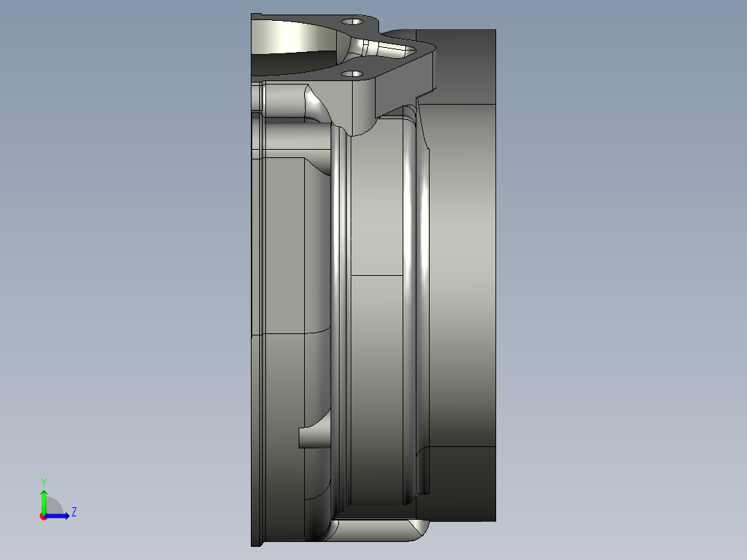Click the 'Y' label of the coordinate triad

pyautogui.click(x=44, y=482)
